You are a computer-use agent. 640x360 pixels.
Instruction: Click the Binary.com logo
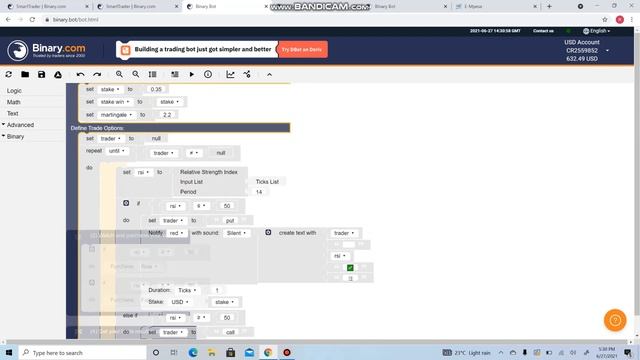pos(46,50)
